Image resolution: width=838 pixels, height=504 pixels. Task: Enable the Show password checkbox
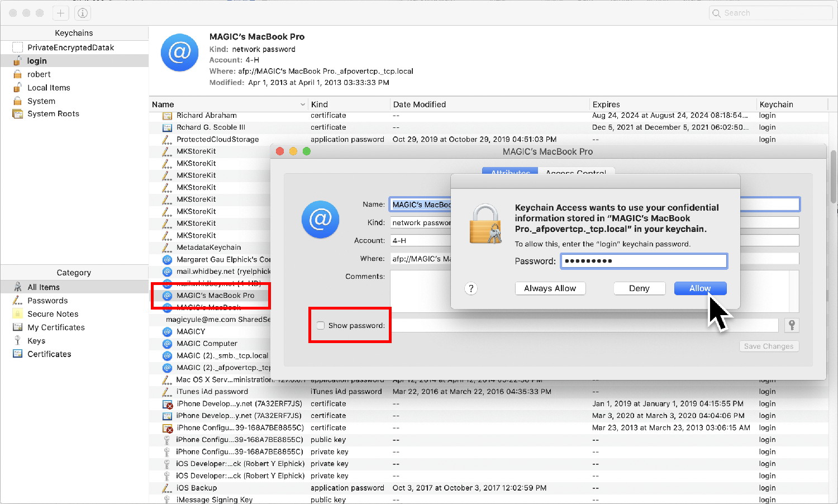[321, 326]
